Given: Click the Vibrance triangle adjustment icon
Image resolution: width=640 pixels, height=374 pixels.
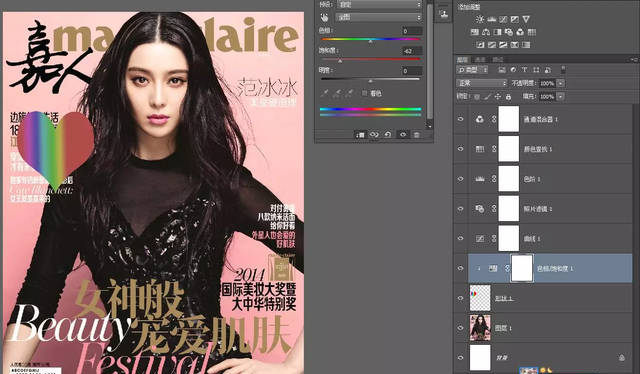Looking at the screenshot, I should click(526, 19).
